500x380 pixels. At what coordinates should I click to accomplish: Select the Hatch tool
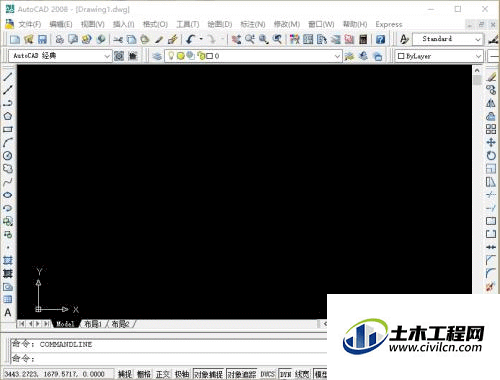point(8,261)
